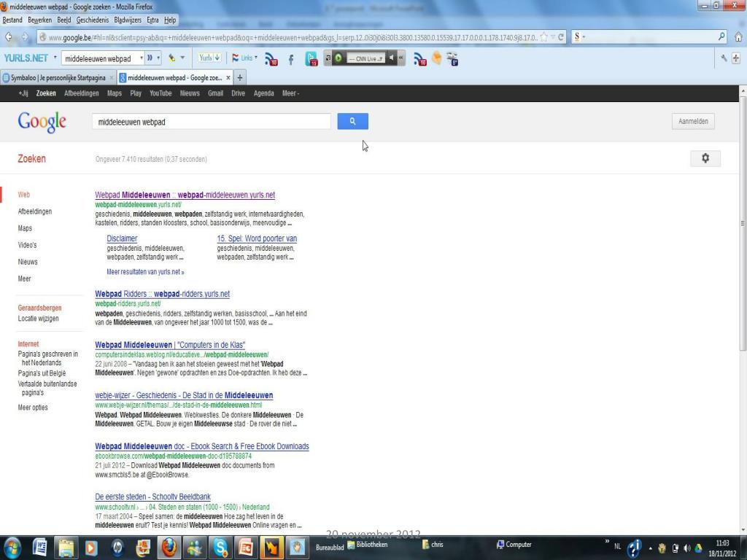
Task: Expand Meer in the left search sidebar
Action: click(24, 279)
